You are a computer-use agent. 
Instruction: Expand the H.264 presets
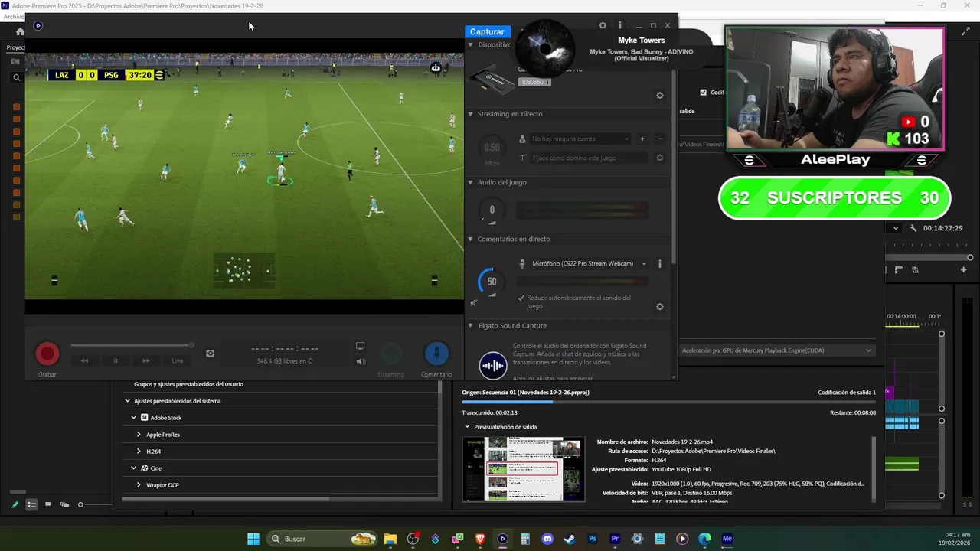[139, 452]
